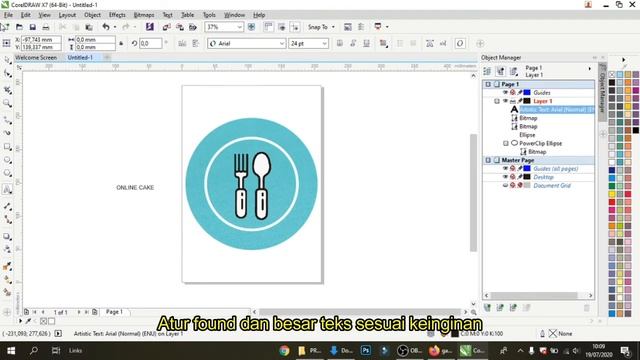The image size is (640, 360).
Task: Select the Smart Fill tool
Action: (x=7, y=293)
